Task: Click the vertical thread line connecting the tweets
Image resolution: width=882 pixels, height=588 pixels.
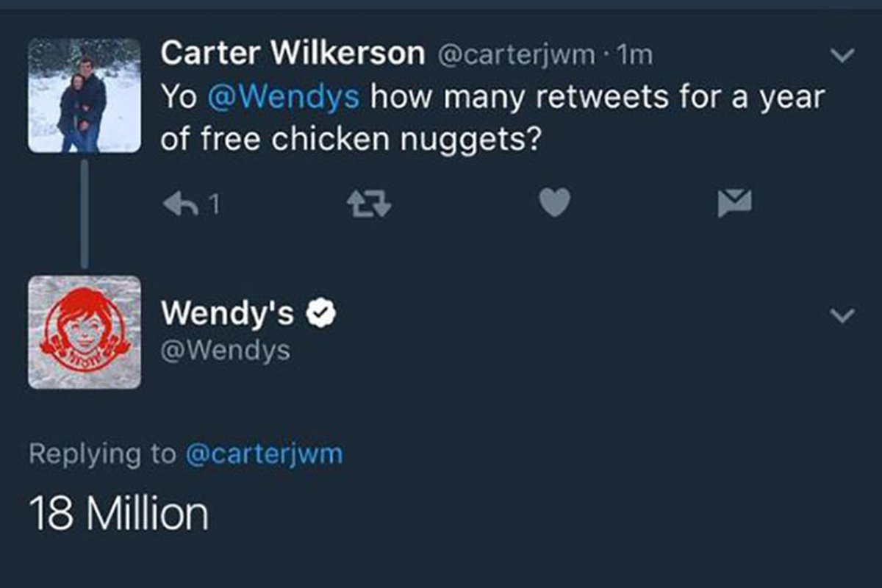Action: (x=85, y=214)
